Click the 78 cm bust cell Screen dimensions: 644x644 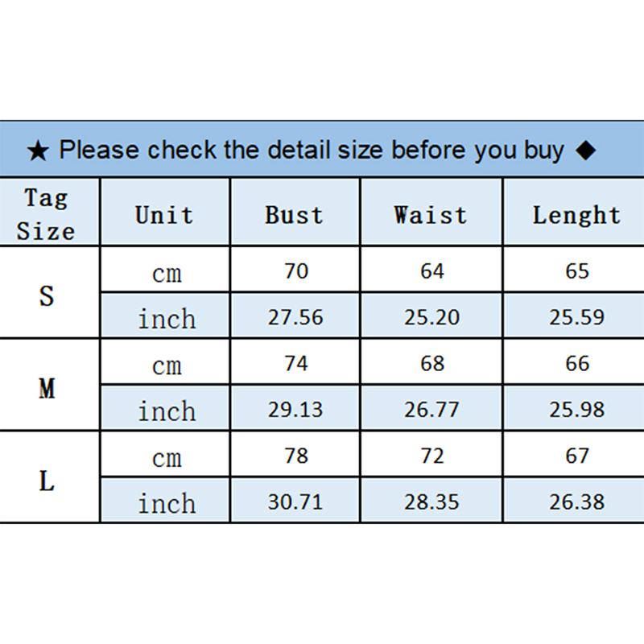click(x=296, y=456)
